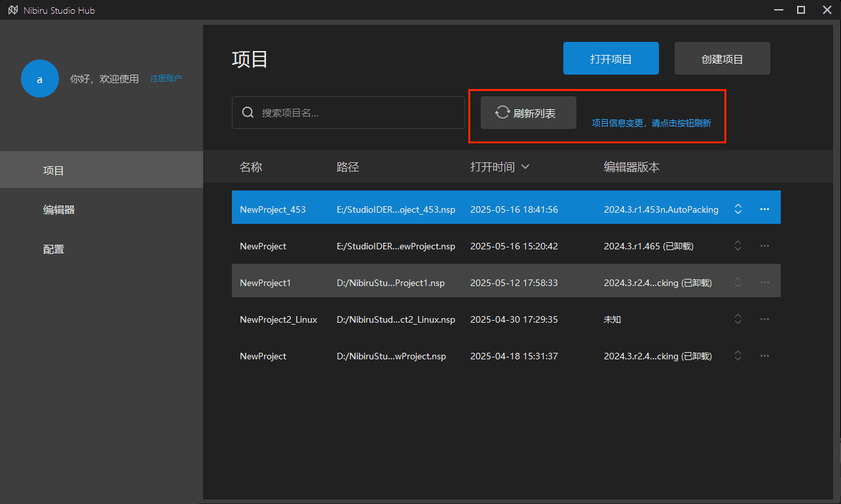Click the 注册账户 link
This screenshot has height=504, width=841.
(x=166, y=79)
